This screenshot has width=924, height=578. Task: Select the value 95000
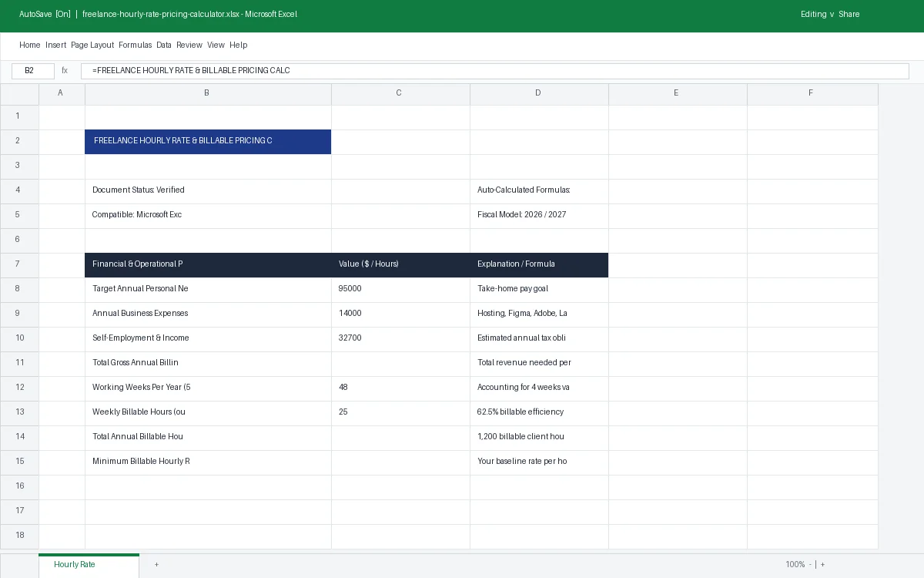[x=400, y=290]
